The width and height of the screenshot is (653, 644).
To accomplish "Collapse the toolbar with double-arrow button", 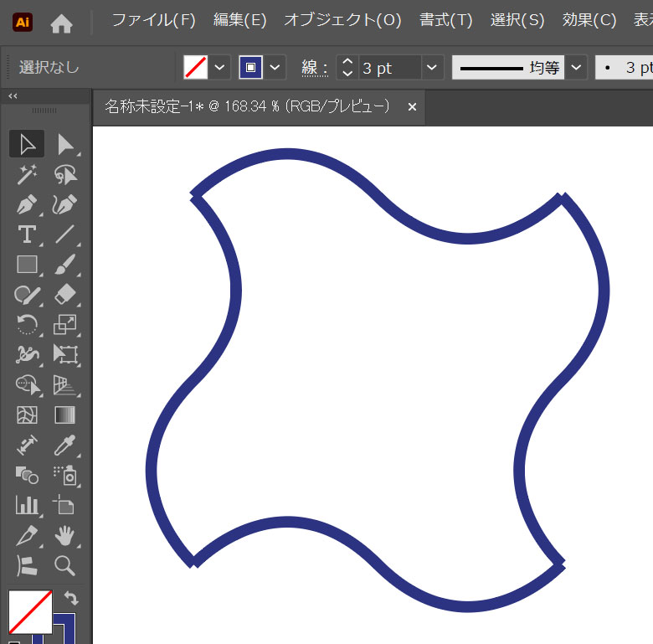I will pos(13,96).
